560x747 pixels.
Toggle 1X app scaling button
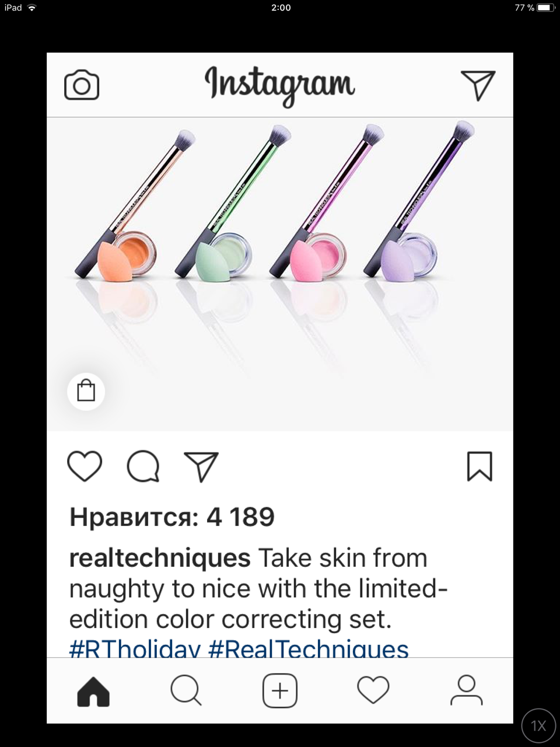[538, 725]
